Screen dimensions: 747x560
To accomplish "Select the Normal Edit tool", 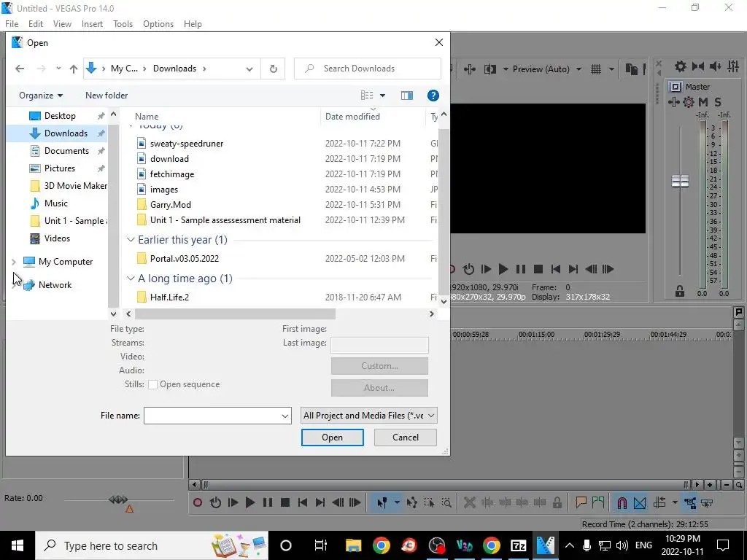I will [382, 502].
